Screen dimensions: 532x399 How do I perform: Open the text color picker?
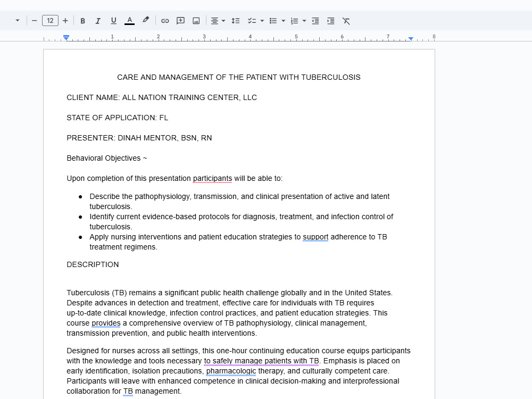click(x=129, y=21)
